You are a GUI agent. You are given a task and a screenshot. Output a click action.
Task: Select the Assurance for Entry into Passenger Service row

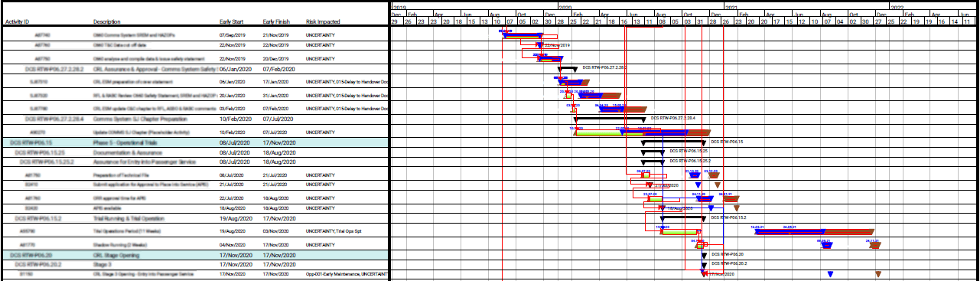coord(194,162)
